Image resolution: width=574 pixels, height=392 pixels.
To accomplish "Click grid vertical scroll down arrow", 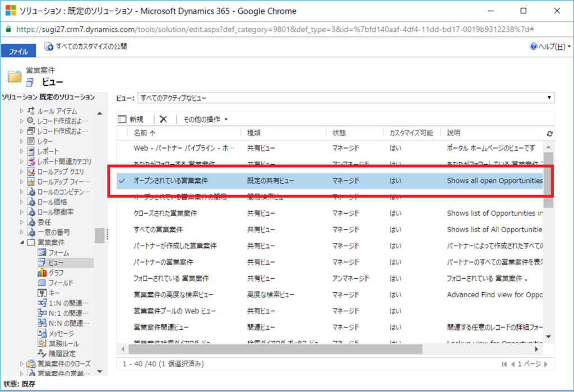I will [x=548, y=336].
